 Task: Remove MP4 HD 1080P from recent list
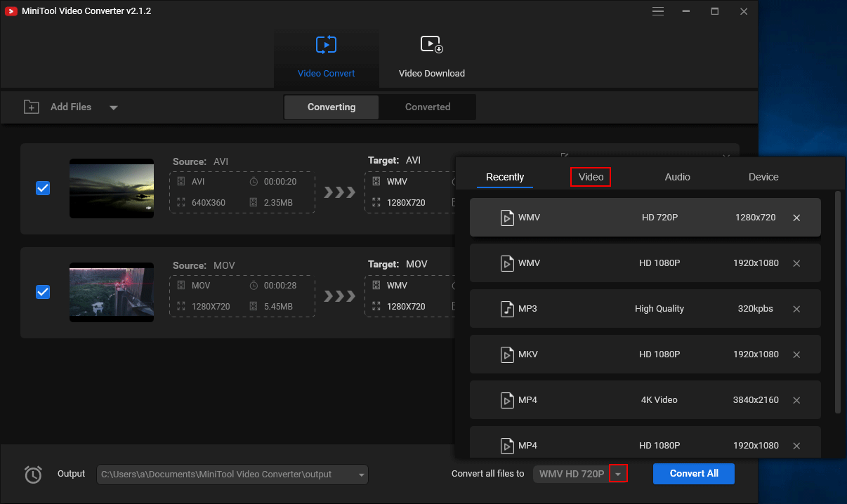(796, 446)
